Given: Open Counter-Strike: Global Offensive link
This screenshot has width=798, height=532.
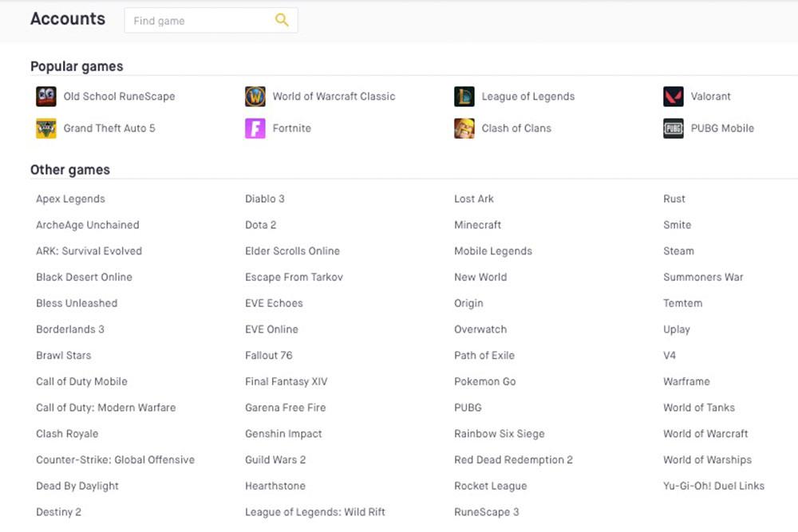Looking at the screenshot, I should click(115, 459).
